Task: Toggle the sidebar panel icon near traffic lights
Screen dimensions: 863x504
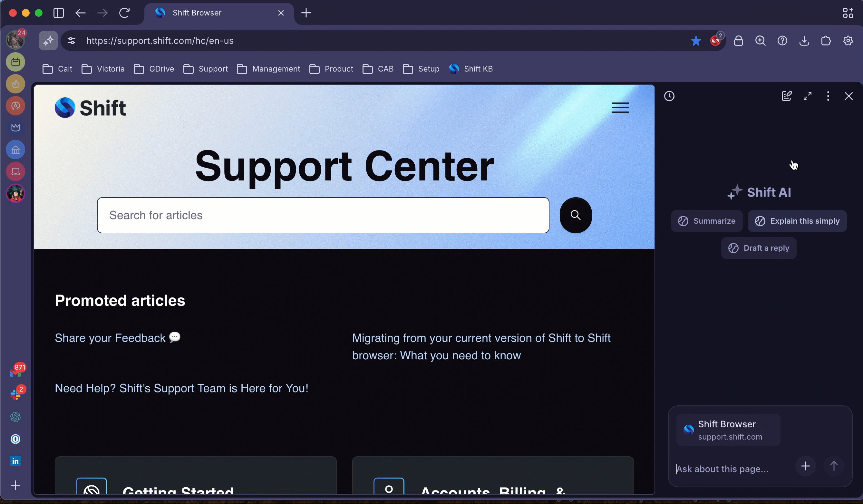Action: tap(59, 13)
